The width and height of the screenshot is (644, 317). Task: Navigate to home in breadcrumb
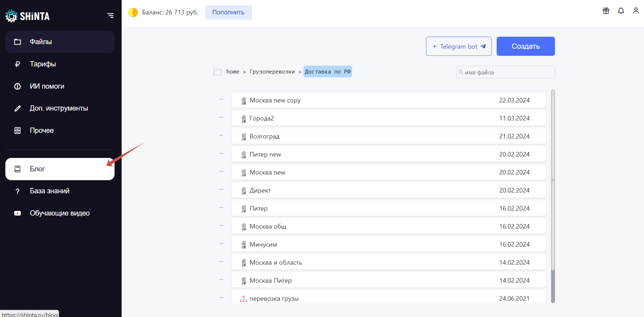coord(233,72)
